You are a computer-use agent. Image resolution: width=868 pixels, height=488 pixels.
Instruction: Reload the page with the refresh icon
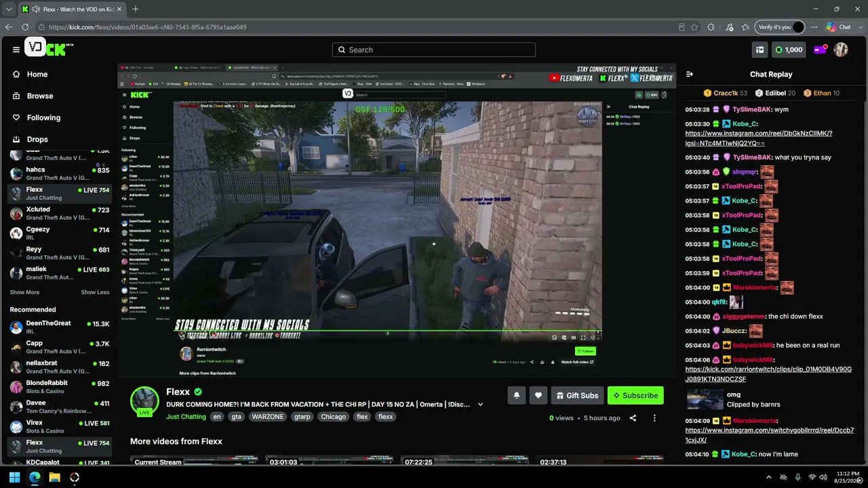[25, 27]
